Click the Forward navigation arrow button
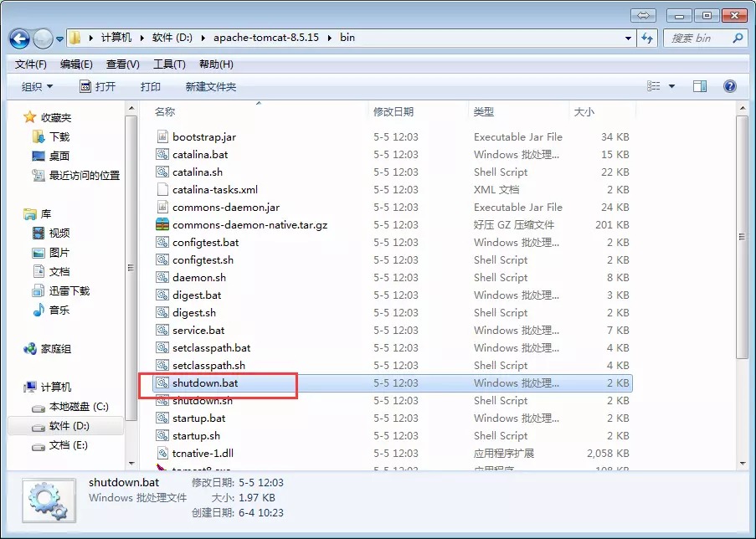 (43, 38)
